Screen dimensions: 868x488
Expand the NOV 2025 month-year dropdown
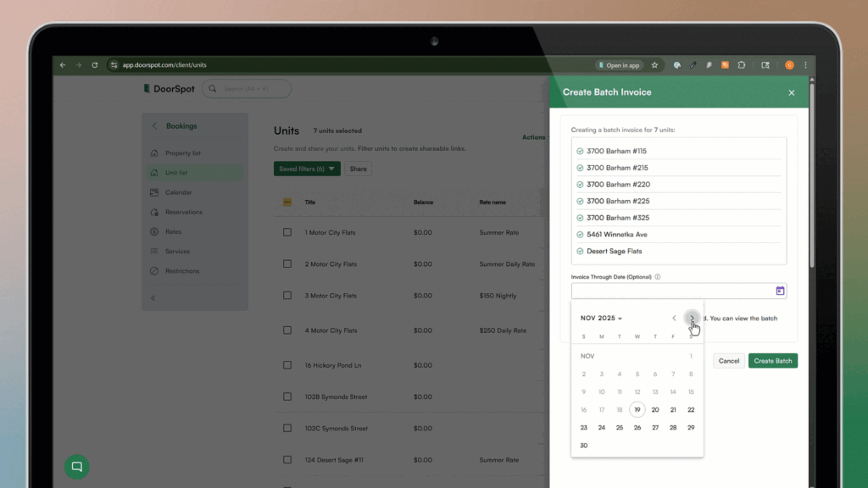click(x=601, y=319)
